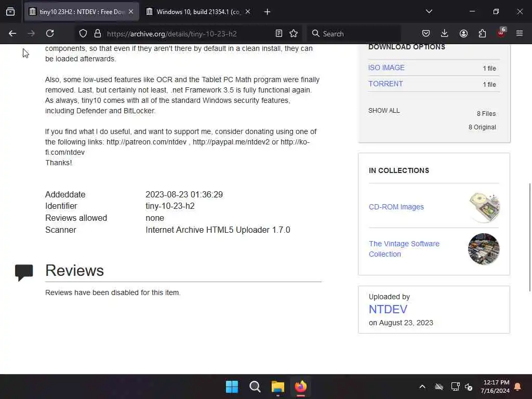532x399 pixels.
Task: Open NTDEV uploader profile
Action: tap(388, 310)
